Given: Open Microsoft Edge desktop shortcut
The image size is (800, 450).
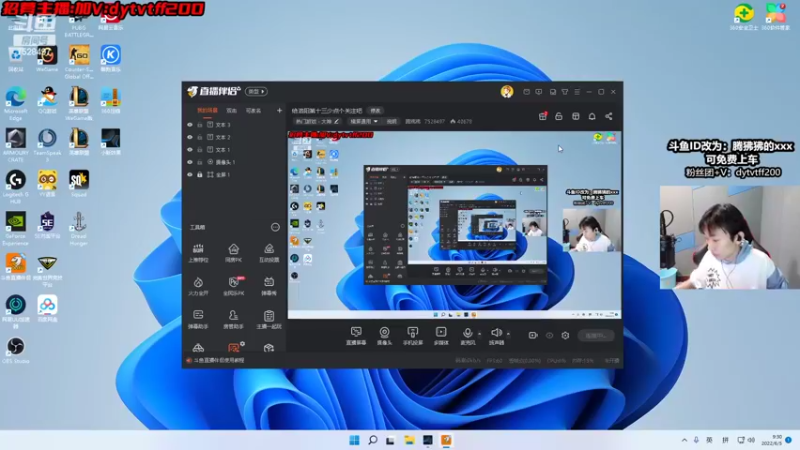Looking at the screenshot, I should [15, 104].
